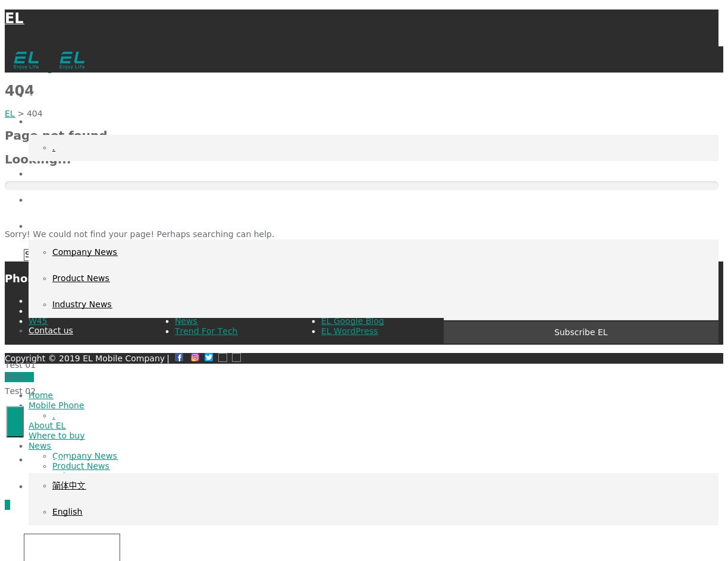Open the teal News link in the dark footer
The height and width of the screenshot is (561, 728).
click(x=186, y=321)
